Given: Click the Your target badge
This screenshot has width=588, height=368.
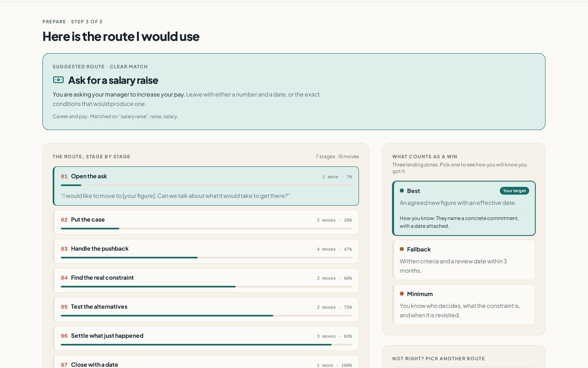Looking at the screenshot, I should [514, 191].
